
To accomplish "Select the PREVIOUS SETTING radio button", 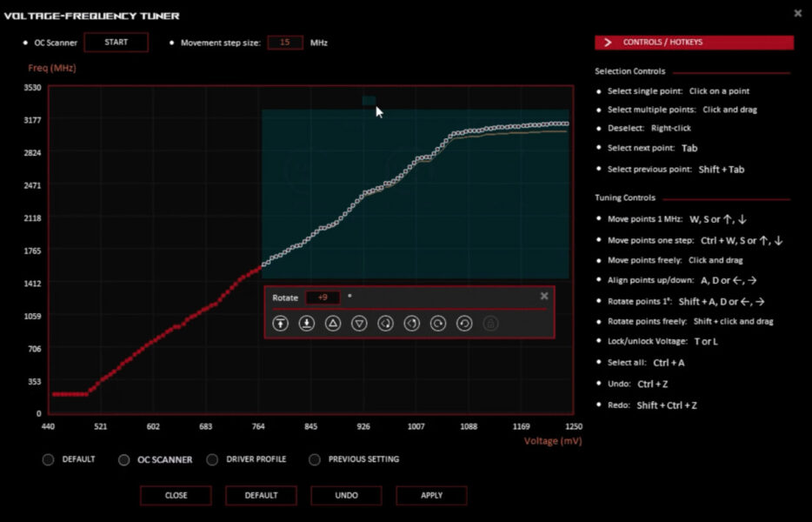I will point(315,459).
